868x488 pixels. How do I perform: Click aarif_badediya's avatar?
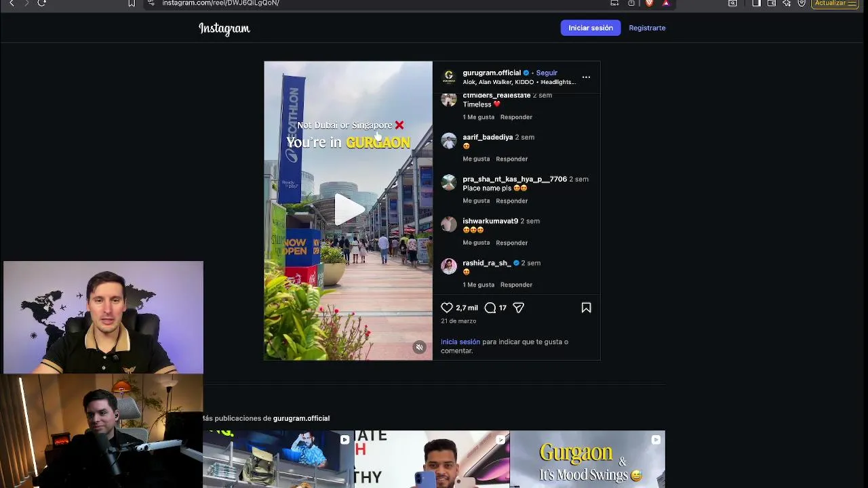[x=449, y=141]
